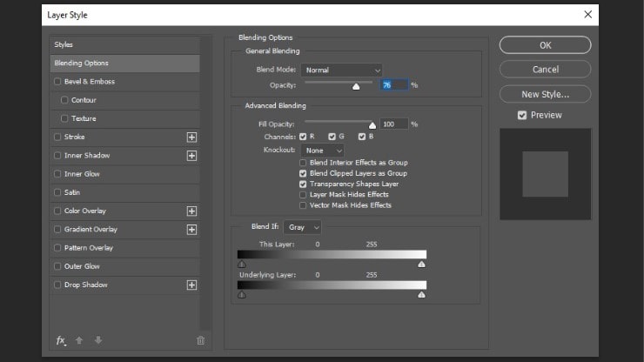Click the Fill Opacity percentage field
This screenshot has height=362, width=644.
click(x=392, y=124)
